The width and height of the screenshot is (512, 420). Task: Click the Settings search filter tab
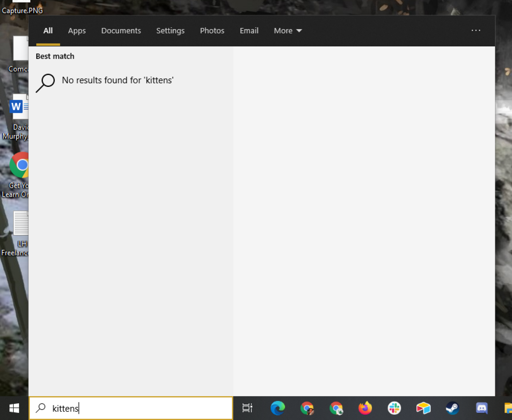point(170,30)
